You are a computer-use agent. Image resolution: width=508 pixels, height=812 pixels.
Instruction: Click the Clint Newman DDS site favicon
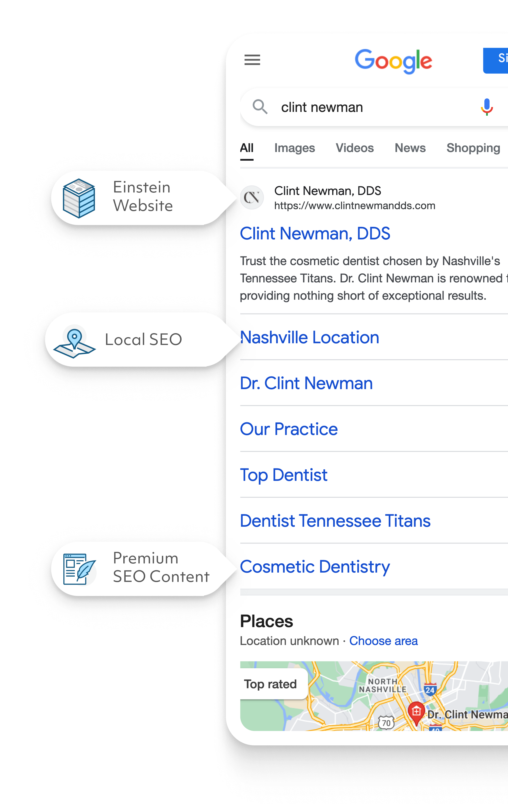tap(252, 198)
